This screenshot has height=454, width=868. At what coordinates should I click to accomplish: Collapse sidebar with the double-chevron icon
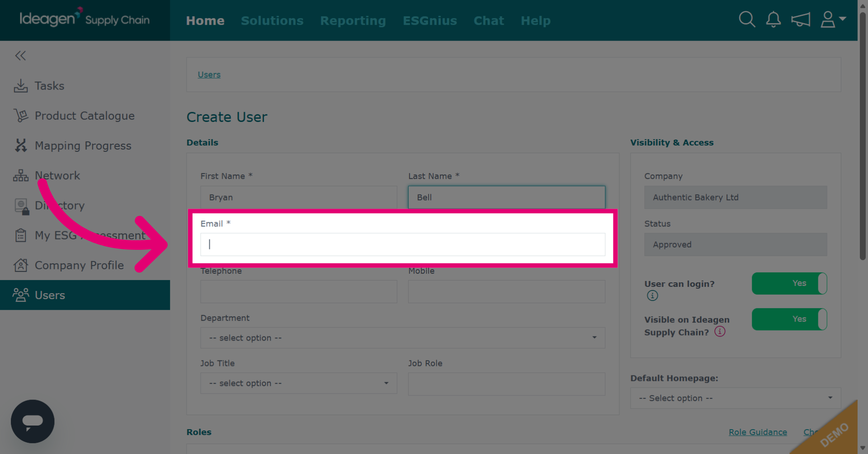click(20, 56)
